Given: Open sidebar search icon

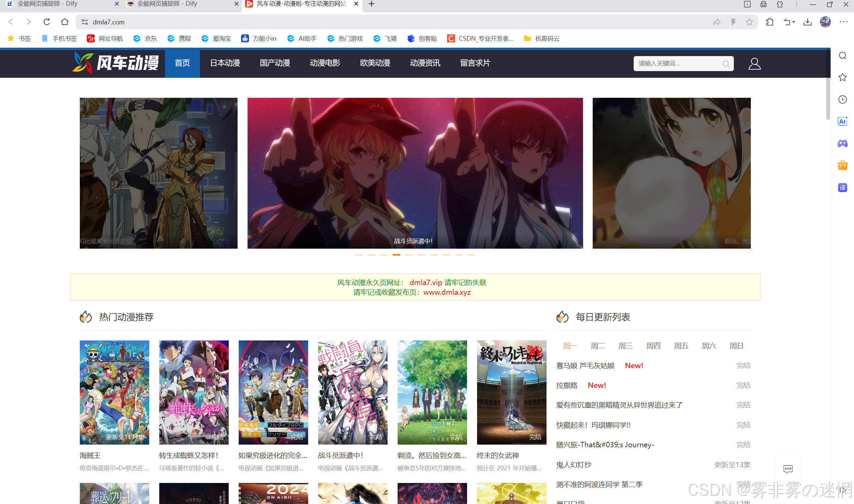Looking at the screenshot, I should 842,55.
